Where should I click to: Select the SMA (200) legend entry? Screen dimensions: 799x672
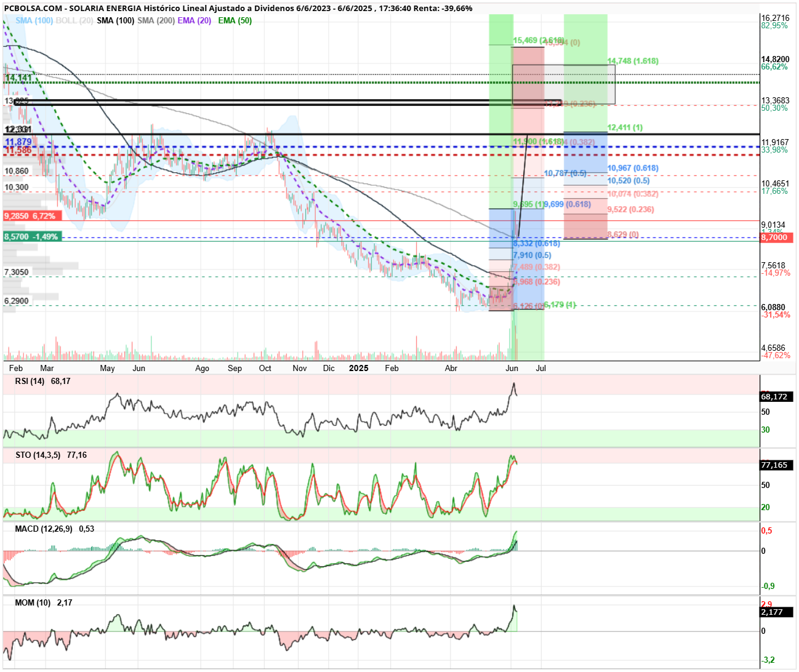coord(156,20)
